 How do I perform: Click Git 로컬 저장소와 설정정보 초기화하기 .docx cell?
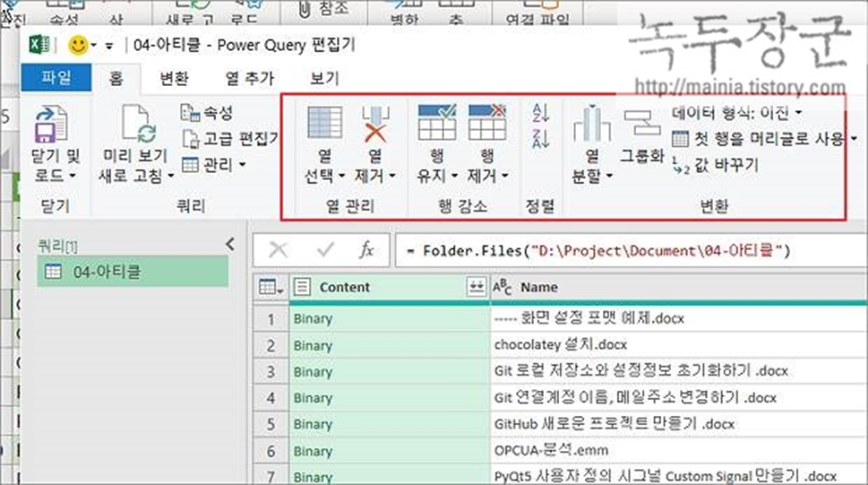coord(679,371)
